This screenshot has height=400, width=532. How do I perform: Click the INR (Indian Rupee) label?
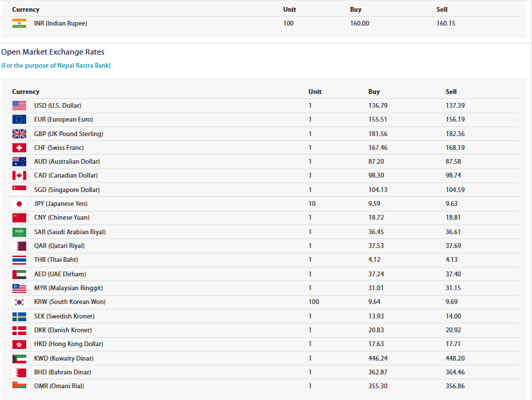coord(61,23)
